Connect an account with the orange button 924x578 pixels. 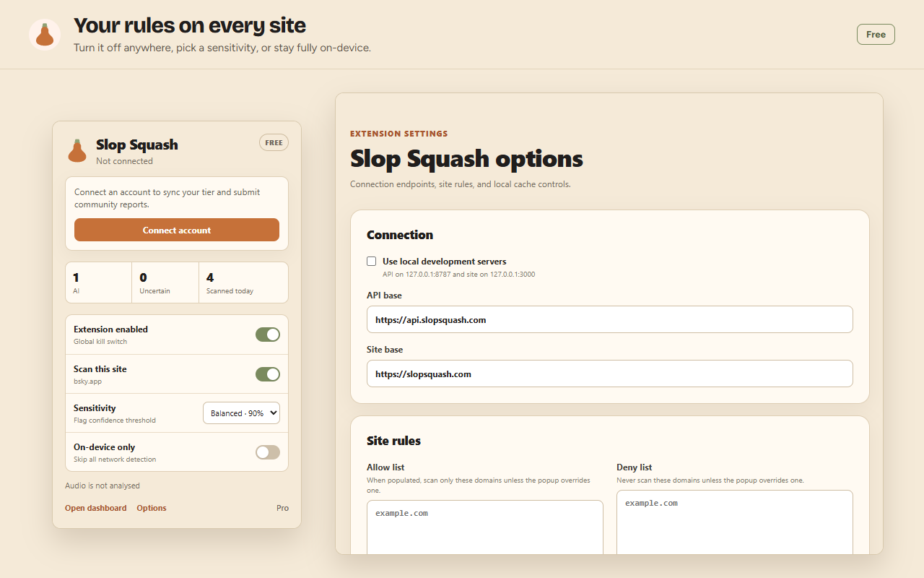(x=177, y=230)
